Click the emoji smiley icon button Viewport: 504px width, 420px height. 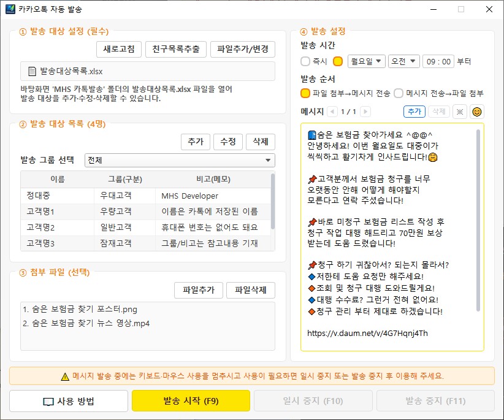point(477,112)
